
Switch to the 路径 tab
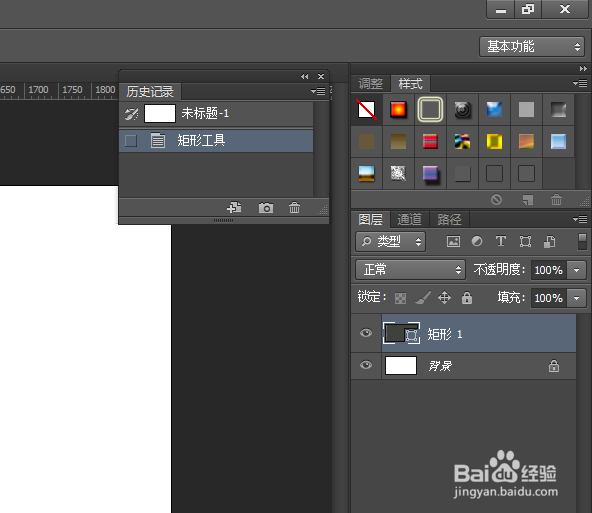pyautogui.click(x=449, y=219)
